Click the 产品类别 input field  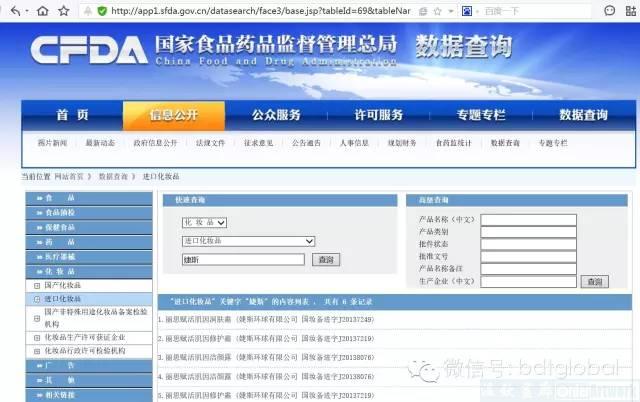pyautogui.click(x=528, y=232)
